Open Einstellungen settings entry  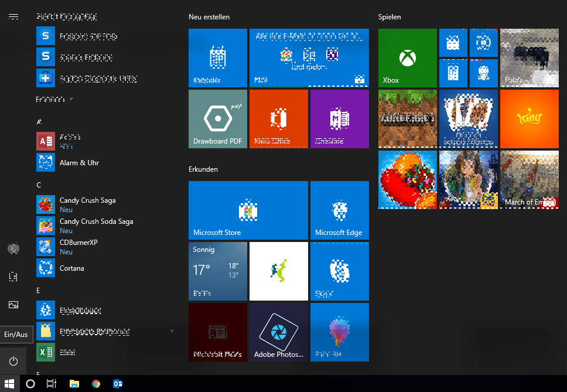coord(105,311)
